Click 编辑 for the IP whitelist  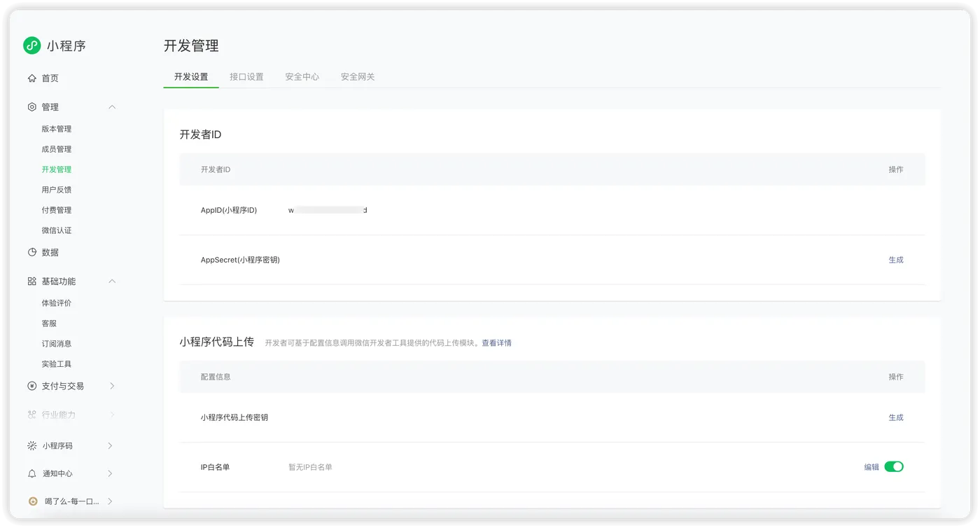[x=870, y=466]
